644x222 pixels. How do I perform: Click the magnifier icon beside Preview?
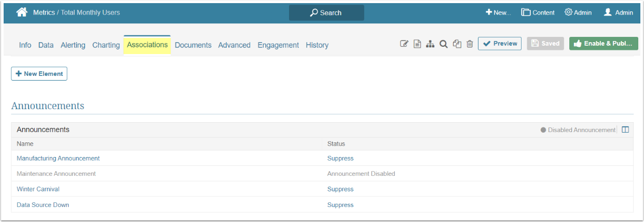444,44
